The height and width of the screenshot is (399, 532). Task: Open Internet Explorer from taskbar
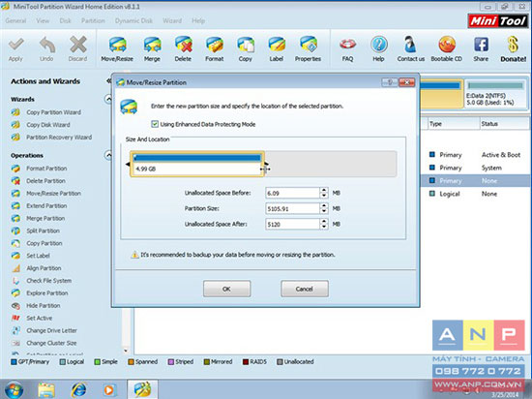(x=78, y=389)
